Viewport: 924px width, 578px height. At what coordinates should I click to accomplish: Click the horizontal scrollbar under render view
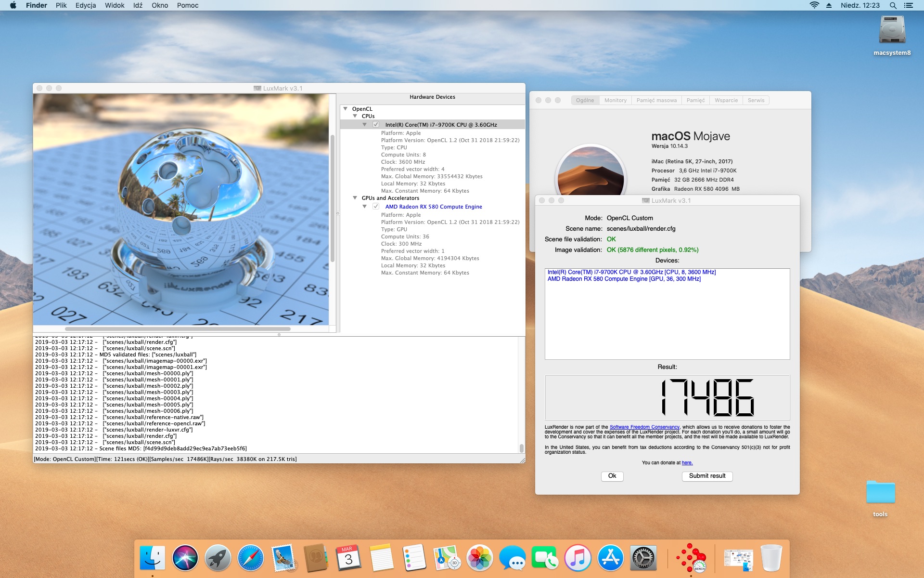click(x=178, y=329)
